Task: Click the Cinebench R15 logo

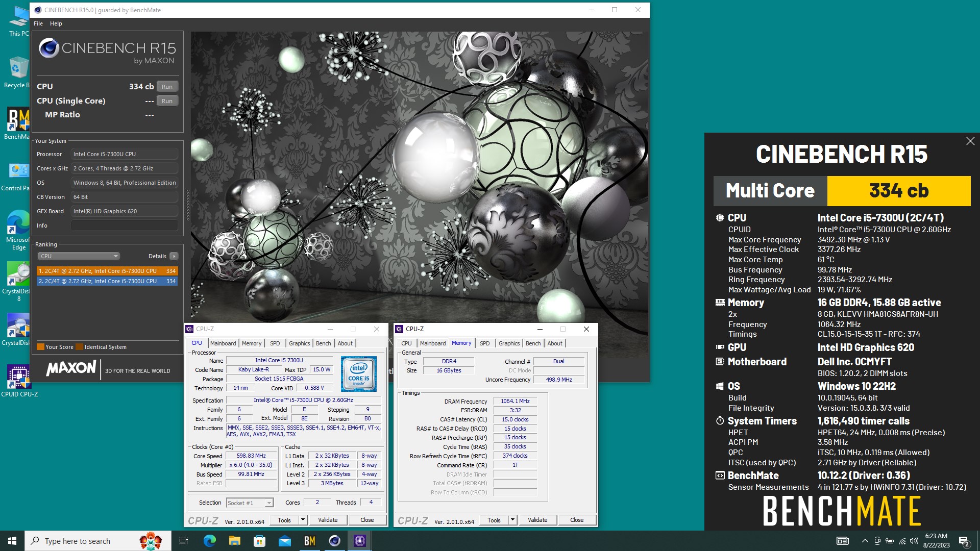Action: click(x=108, y=52)
